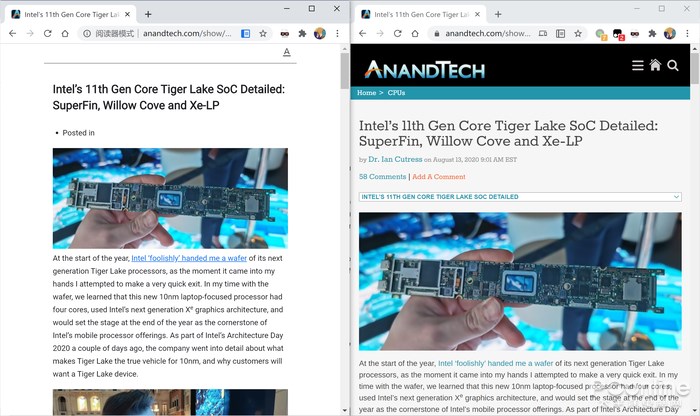Open the AnandTech search icon
The height and width of the screenshot is (416, 700).
click(673, 66)
